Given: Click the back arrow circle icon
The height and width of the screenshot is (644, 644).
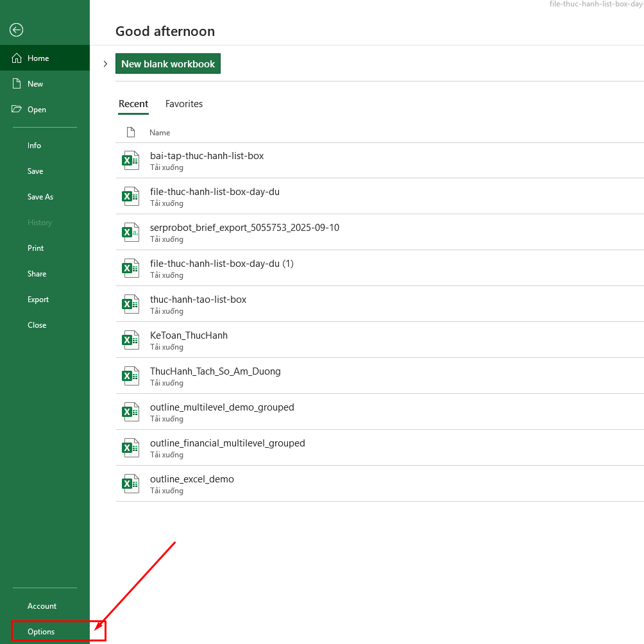Looking at the screenshot, I should tap(16, 30).
